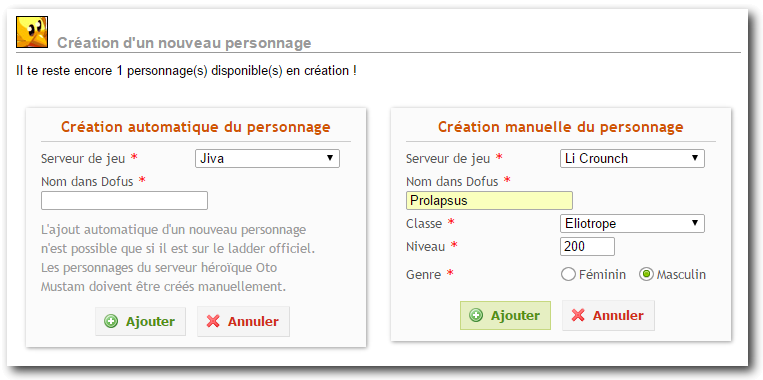
Task: Select the Masculin gender radio button
Action: [x=646, y=274]
